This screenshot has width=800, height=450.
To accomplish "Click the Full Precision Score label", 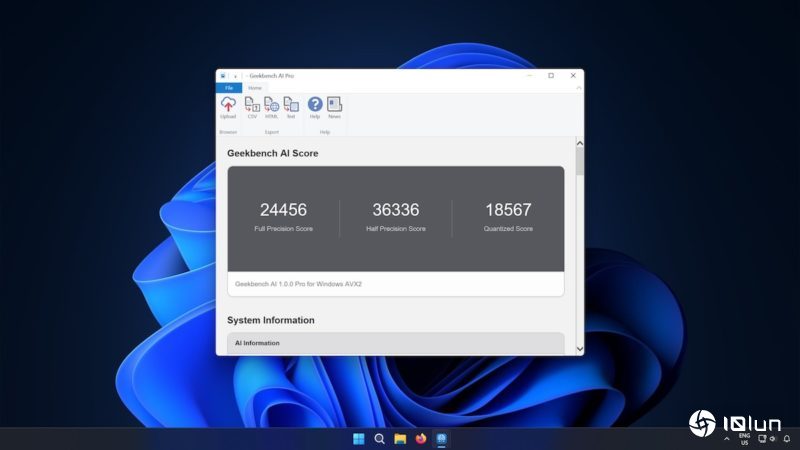I will coord(283,229).
